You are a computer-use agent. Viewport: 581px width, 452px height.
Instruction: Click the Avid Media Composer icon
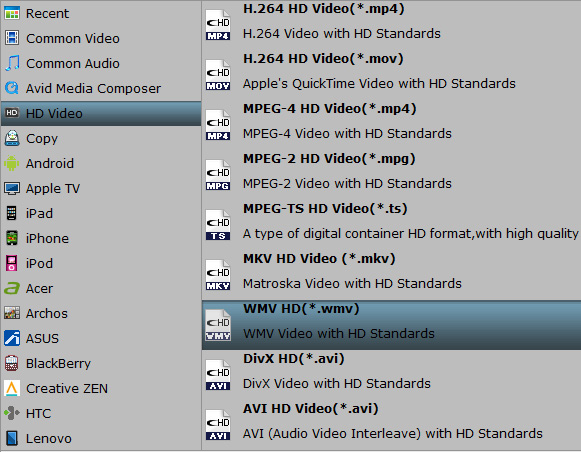[x=12, y=88]
